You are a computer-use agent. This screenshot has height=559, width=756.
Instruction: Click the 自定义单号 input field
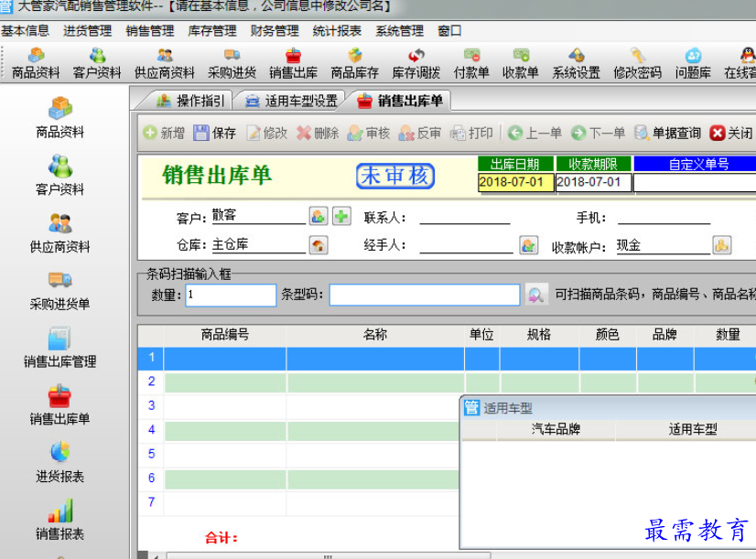pos(696,183)
